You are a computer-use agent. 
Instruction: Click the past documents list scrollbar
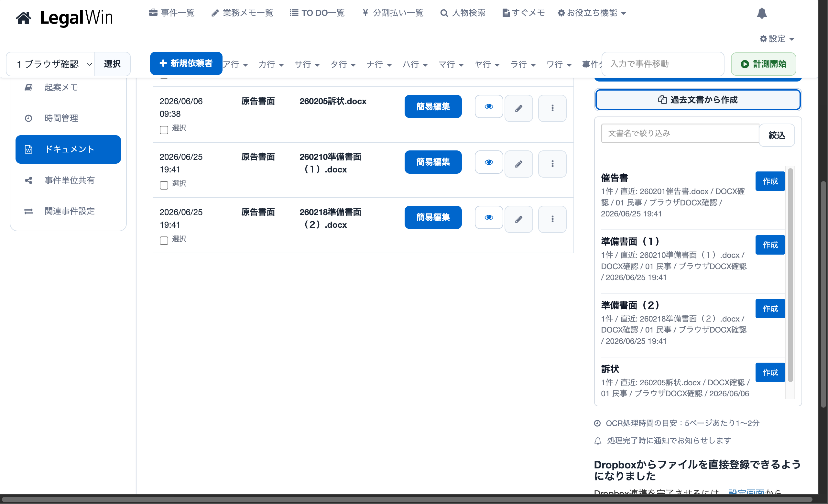(x=790, y=275)
